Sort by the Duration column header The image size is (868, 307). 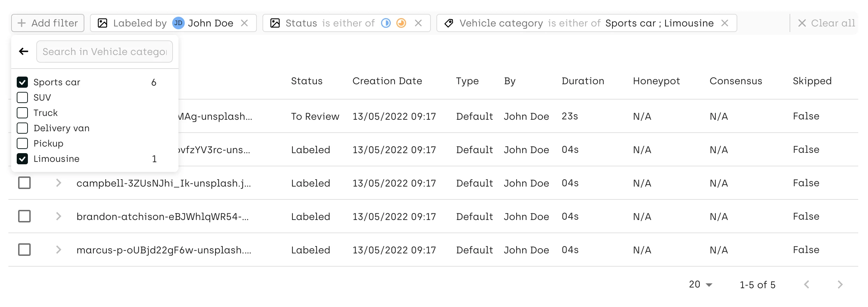point(583,81)
